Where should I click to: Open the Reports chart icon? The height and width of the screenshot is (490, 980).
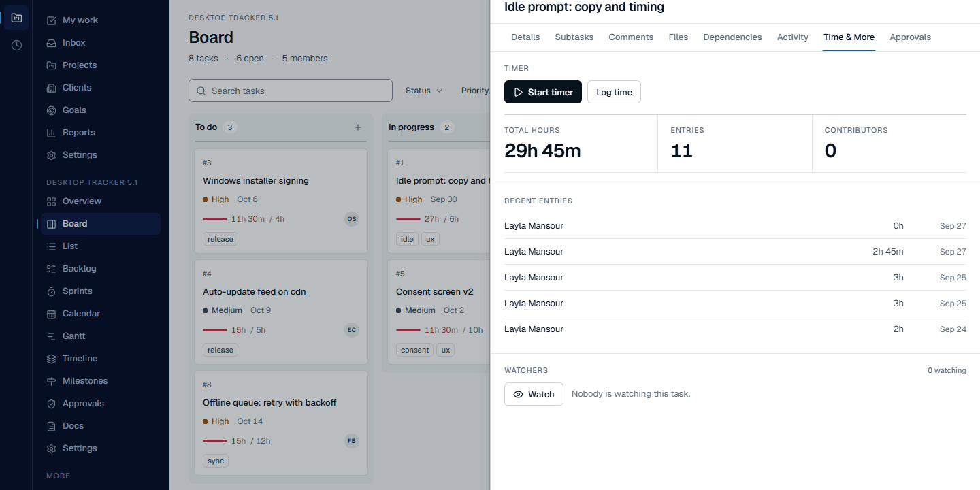51,133
